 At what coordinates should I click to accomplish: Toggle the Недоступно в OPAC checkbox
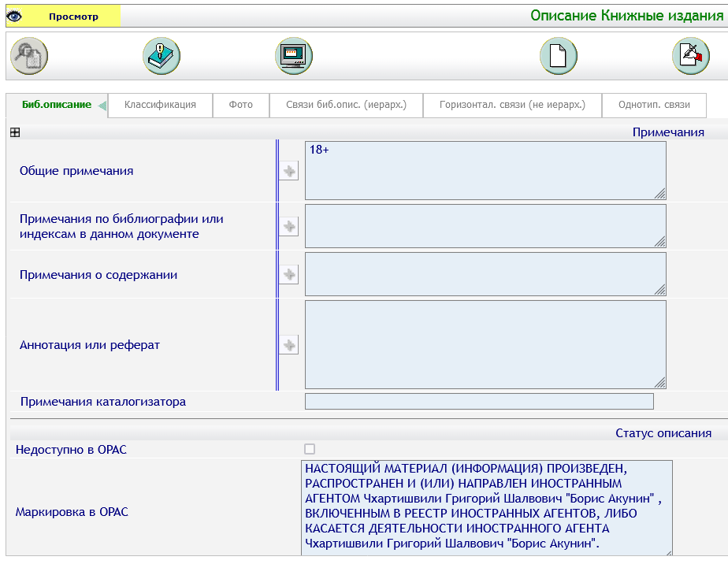[310, 449]
